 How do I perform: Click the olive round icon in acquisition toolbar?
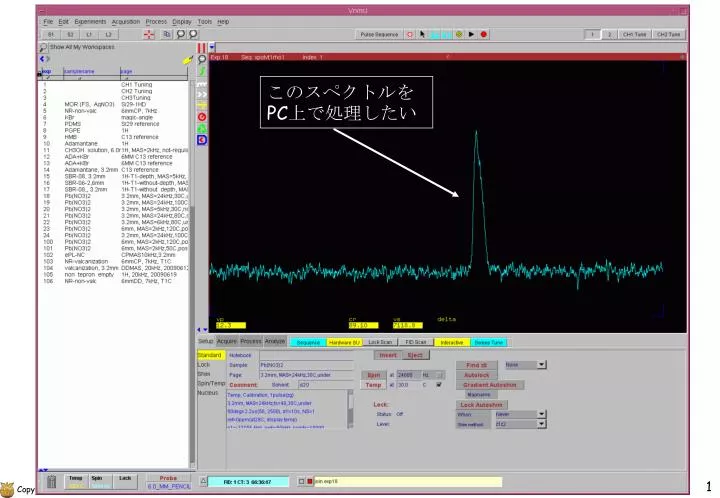(459, 34)
